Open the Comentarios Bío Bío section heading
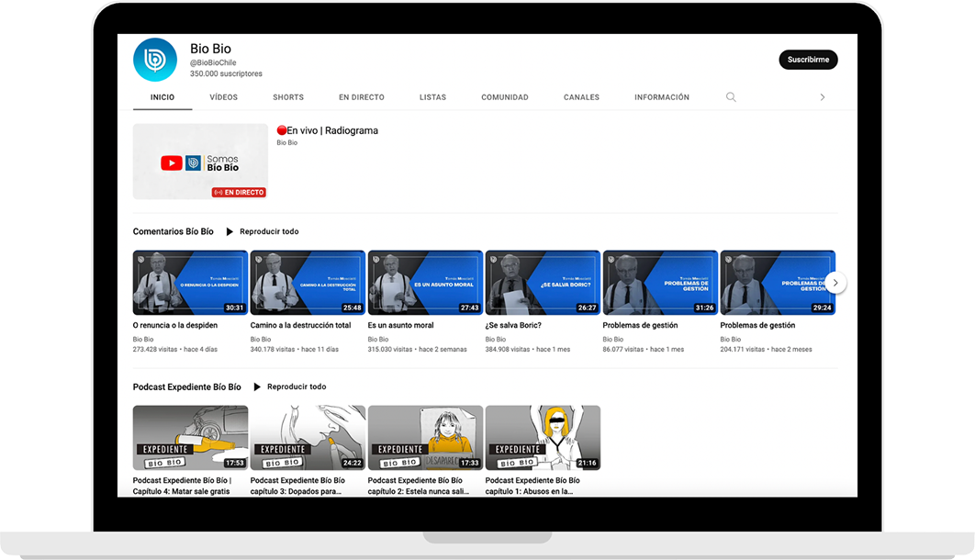Screen dimensions: 975x560 coord(173,232)
